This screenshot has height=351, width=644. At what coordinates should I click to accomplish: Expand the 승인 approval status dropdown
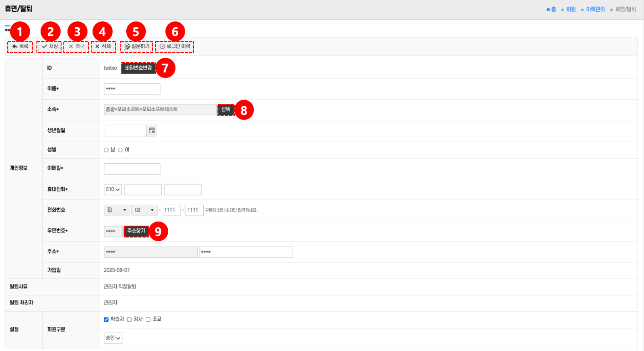[x=113, y=338]
